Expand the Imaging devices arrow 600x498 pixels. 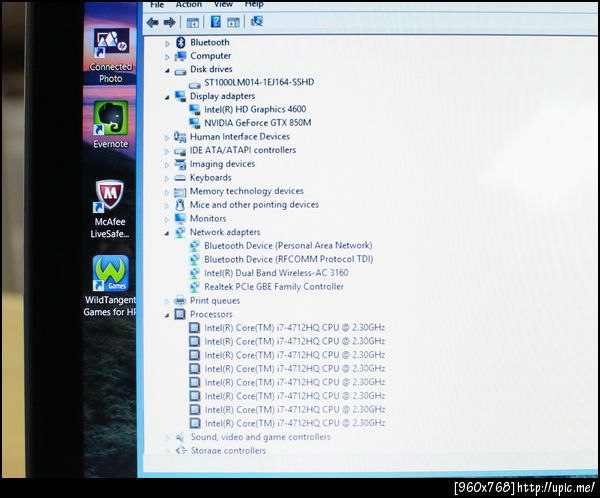tap(167, 165)
